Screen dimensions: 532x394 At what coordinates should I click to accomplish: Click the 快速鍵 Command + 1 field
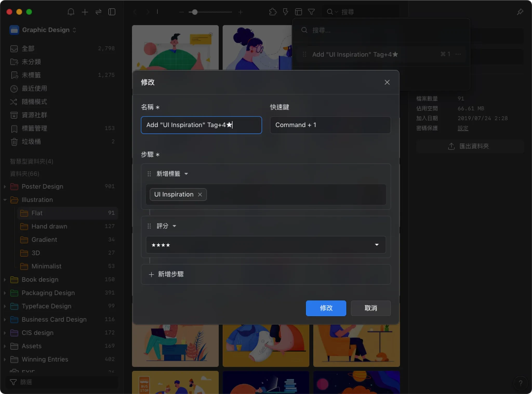pyautogui.click(x=330, y=125)
